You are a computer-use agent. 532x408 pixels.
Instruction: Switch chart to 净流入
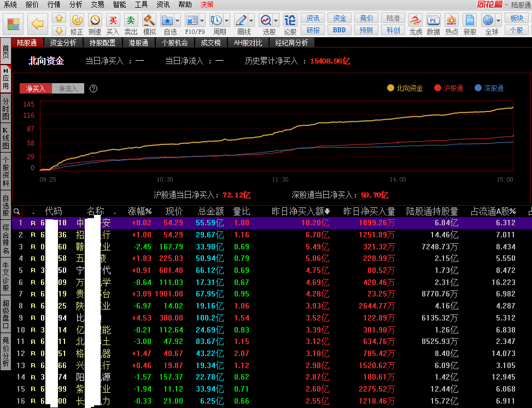[68, 89]
